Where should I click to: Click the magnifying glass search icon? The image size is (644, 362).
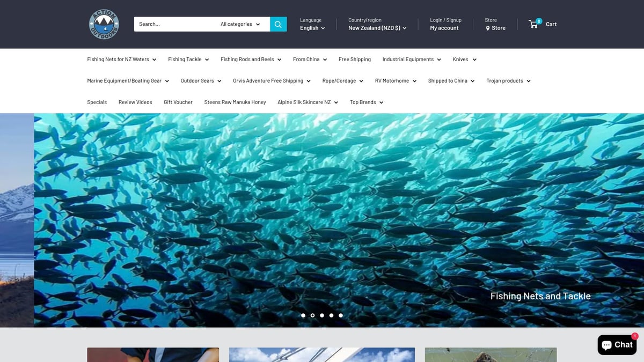point(278,24)
